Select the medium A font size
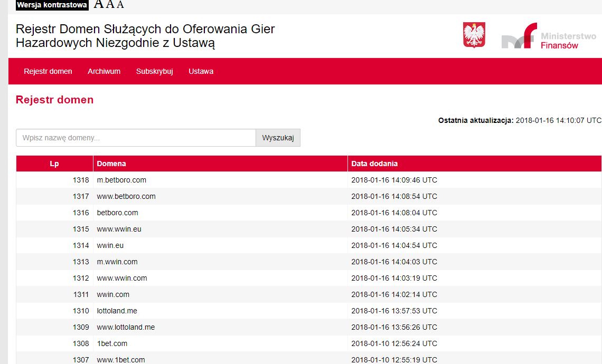 click(110, 5)
